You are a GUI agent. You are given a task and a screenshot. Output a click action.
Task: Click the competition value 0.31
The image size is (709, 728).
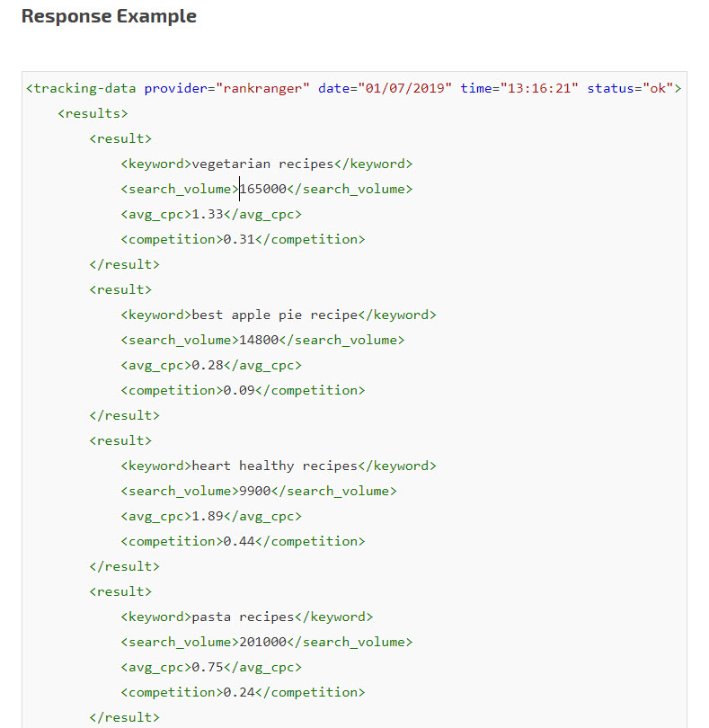point(239,240)
